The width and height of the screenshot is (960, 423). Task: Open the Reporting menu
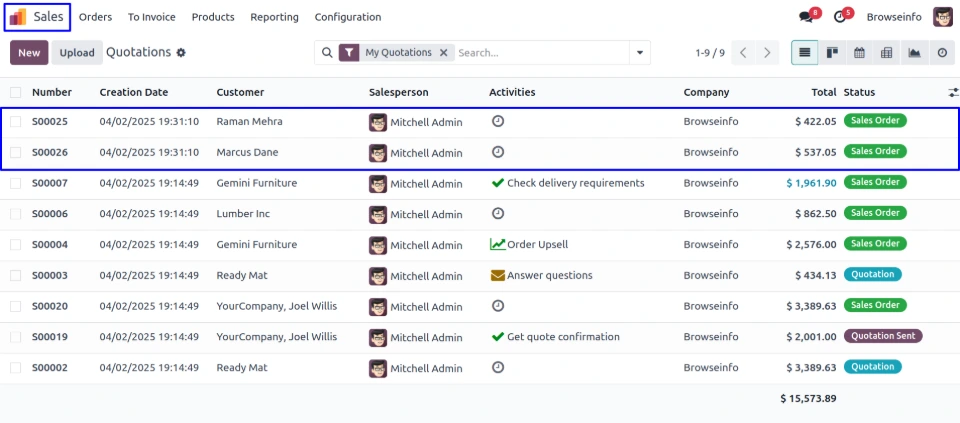[274, 17]
